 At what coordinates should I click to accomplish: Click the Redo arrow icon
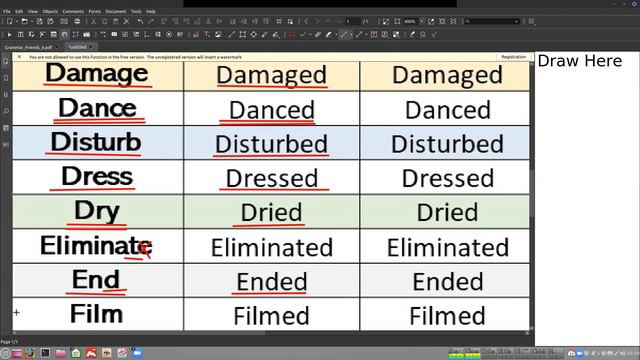pos(151,21)
